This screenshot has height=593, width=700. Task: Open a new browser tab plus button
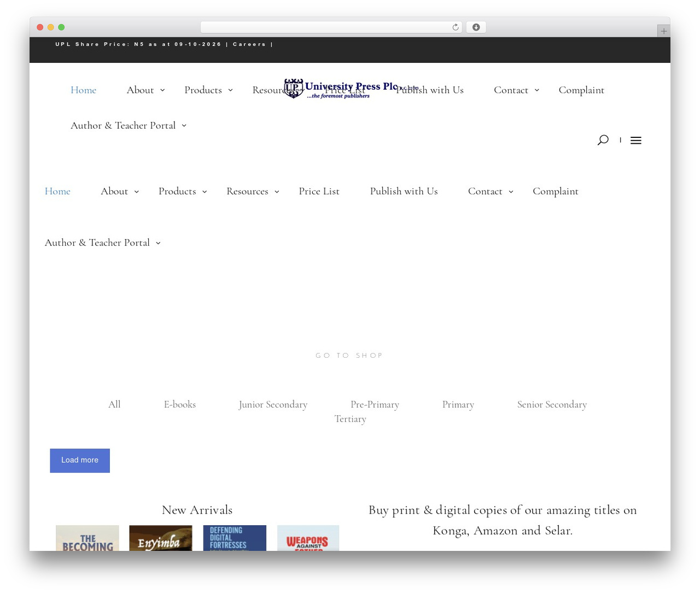(x=663, y=31)
